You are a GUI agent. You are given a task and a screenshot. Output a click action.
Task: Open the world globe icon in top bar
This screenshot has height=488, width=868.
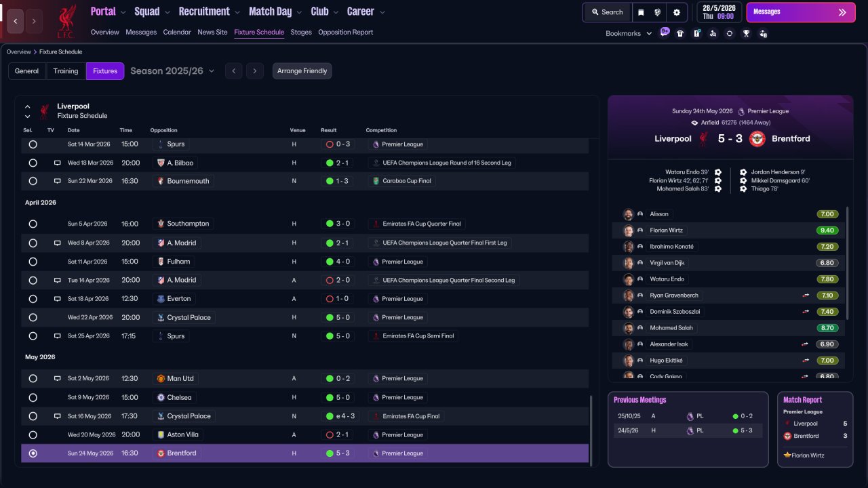point(658,12)
